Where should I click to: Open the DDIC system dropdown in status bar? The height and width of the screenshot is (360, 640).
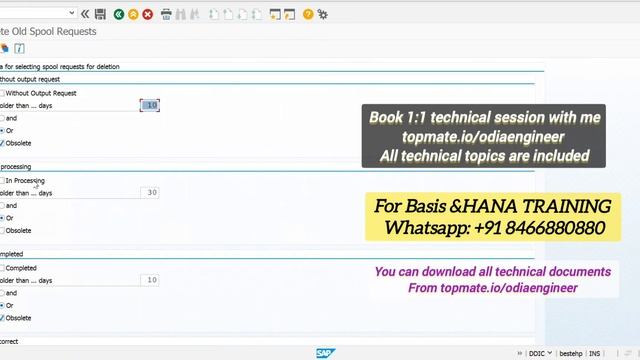pyautogui.click(x=540, y=353)
